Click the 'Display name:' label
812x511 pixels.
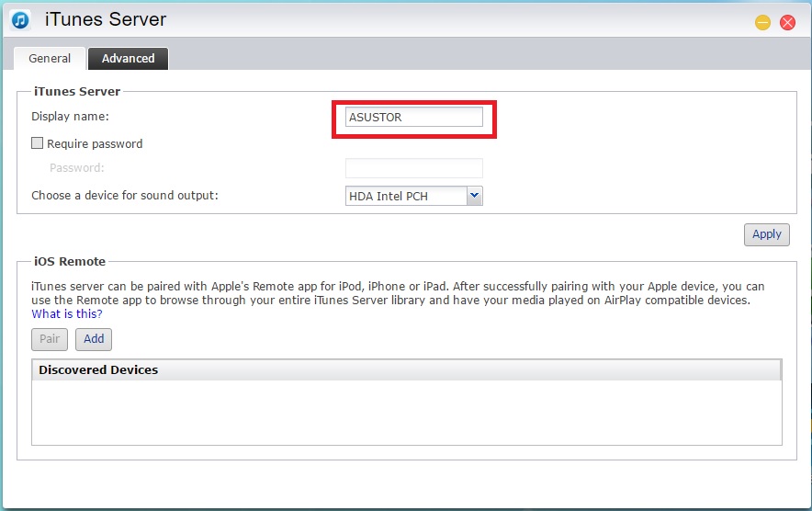[71, 117]
